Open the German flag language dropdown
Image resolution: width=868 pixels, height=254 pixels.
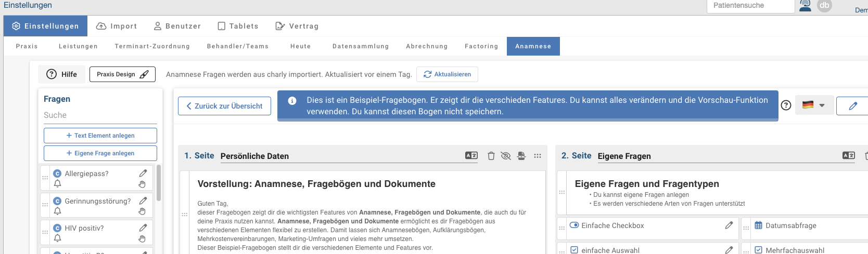tap(814, 105)
